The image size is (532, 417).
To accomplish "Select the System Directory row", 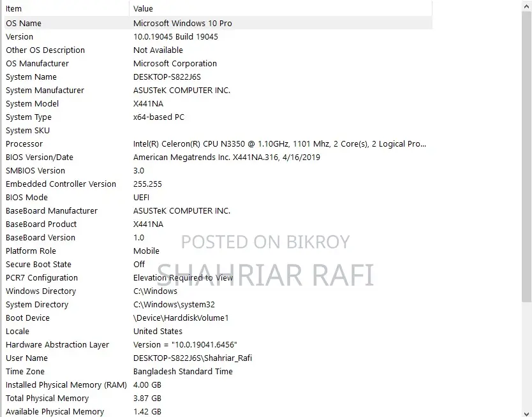I will tap(218, 304).
